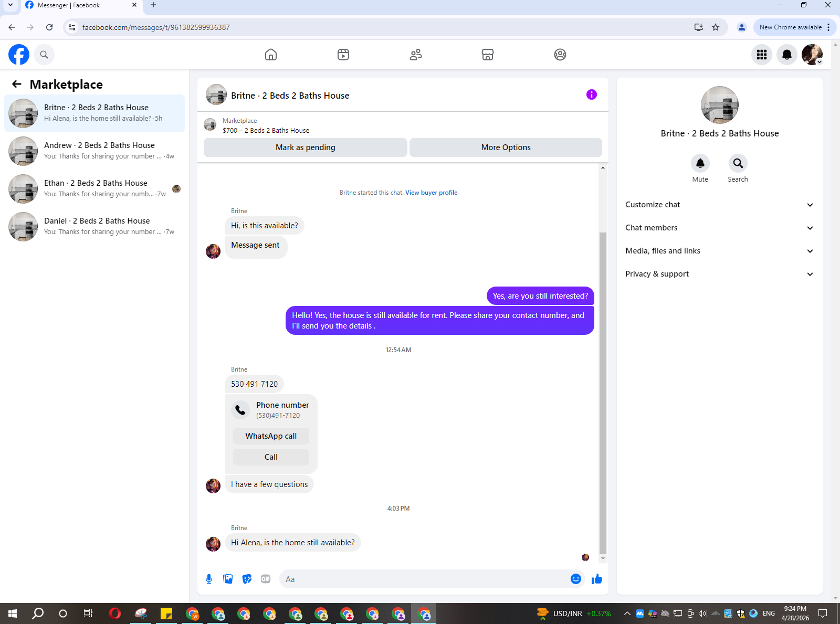Open the Andrew 2 Beds 2 Baths conversation
This screenshot has width=840, height=624.
(x=94, y=151)
